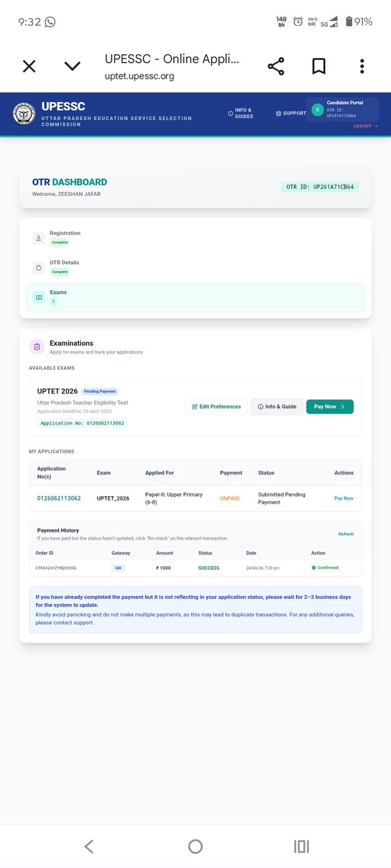Open the OTR Details step
Viewport: 391px width, 868px height.
(195, 268)
